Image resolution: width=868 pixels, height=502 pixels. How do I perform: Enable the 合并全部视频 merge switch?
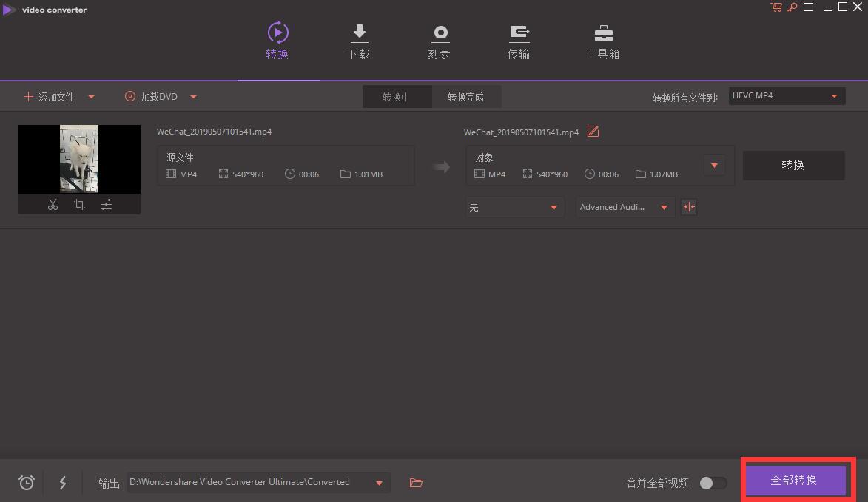(x=712, y=482)
